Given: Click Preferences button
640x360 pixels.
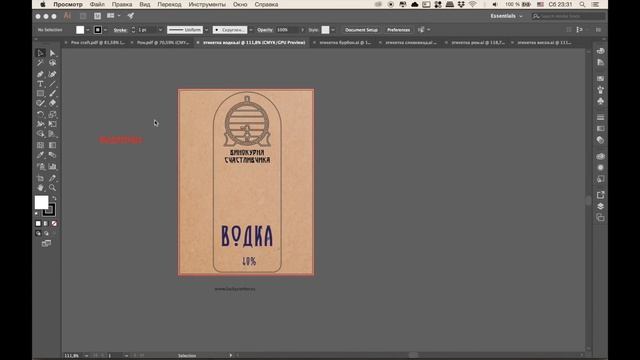Looking at the screenshot, I should (x=398, y=30).
